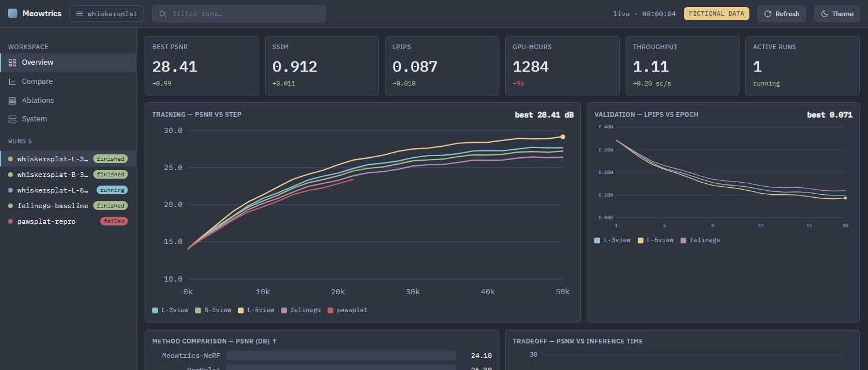Toggle L-5view series in training legend

tap(256, 310)
